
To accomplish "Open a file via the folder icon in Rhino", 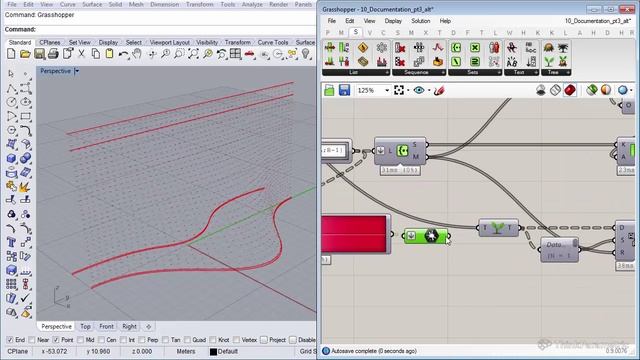I will [25, 53].
